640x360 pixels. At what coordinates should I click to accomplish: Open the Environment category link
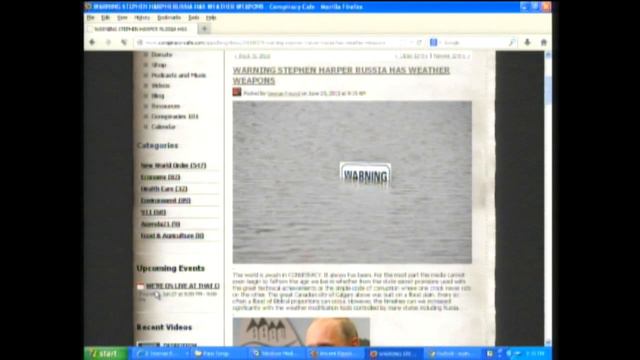pos(165,200)
